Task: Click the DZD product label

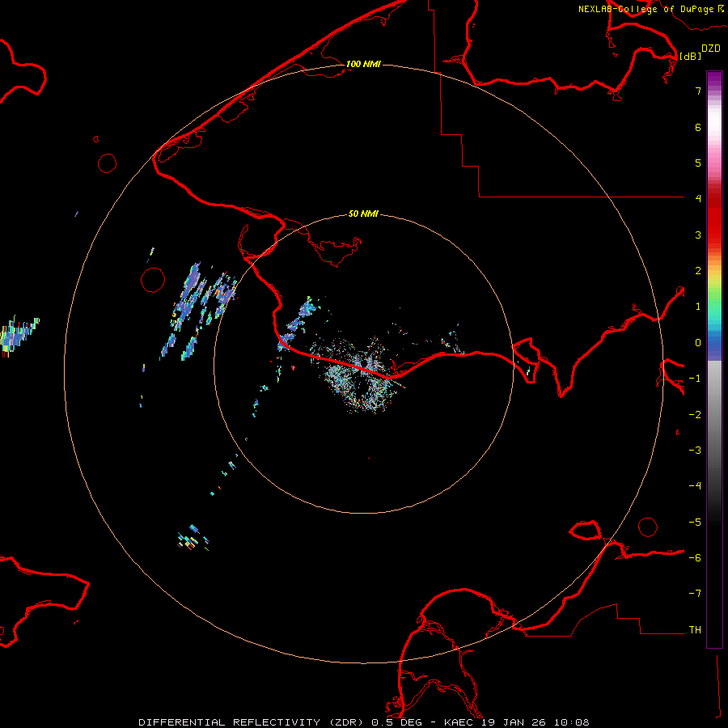Action: (711, 49)
